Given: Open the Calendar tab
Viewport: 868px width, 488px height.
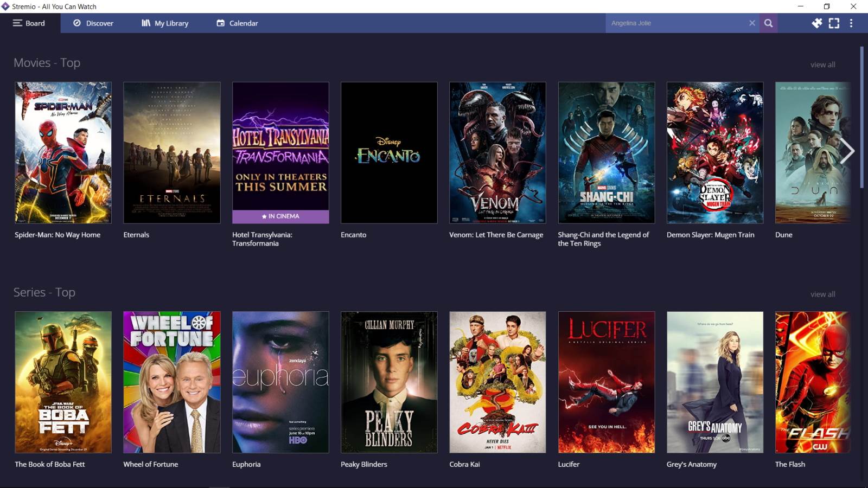Looking at the screenshot, I should pos(237,23).
